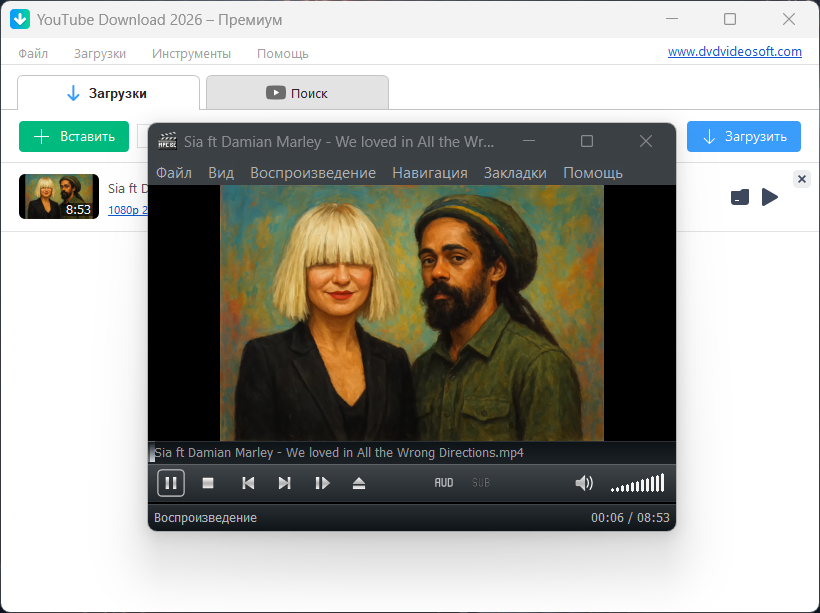Mute sound using the speaker icon
This screenshot has width=820, height=613.
click(x=584, y=483)
